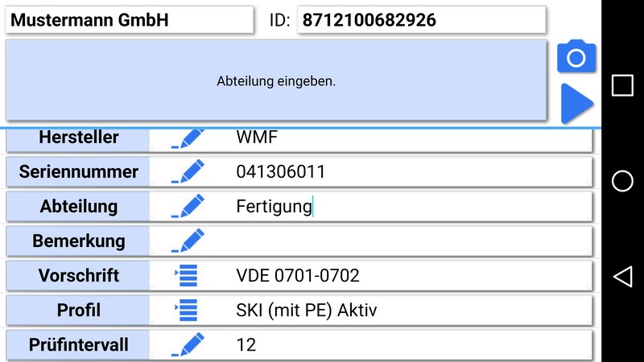Tap the Mustermann GmbH customer field
This screenshot has height=362, width=644.
[130, 19]
